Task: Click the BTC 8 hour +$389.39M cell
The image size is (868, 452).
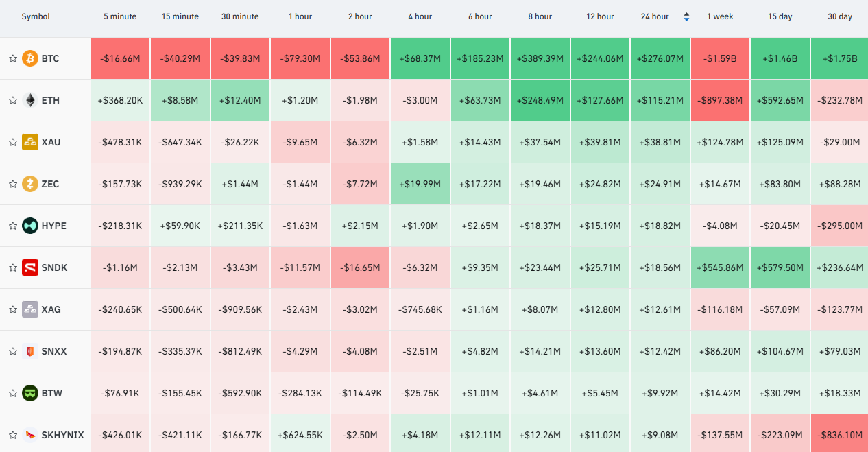Action: pyautogui.click(x=540, y=58)
